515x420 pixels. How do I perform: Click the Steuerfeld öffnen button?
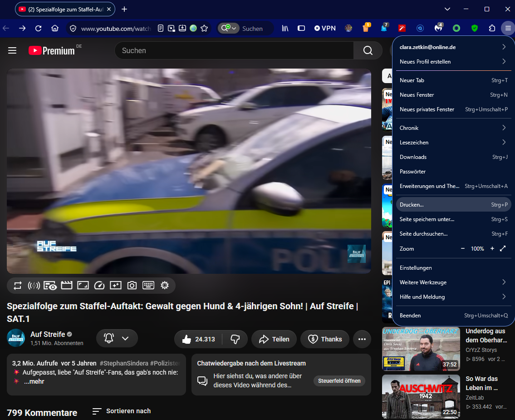pos(339,380)
